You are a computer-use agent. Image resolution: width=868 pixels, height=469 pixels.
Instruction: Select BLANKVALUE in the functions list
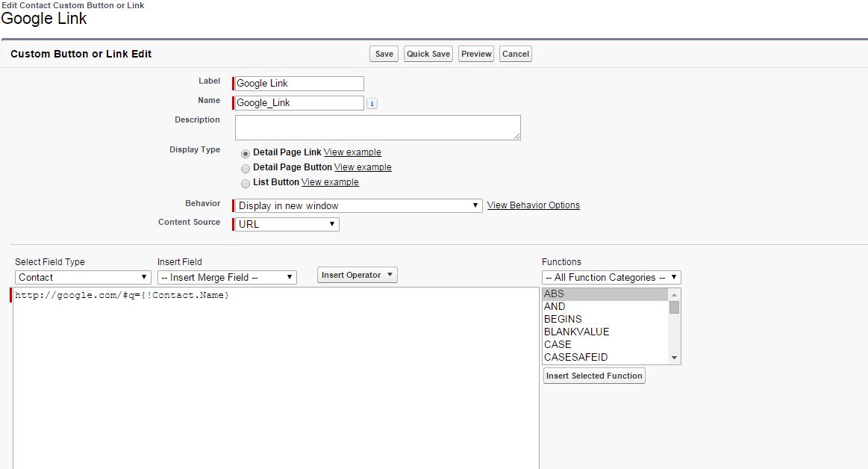point(577,332)
